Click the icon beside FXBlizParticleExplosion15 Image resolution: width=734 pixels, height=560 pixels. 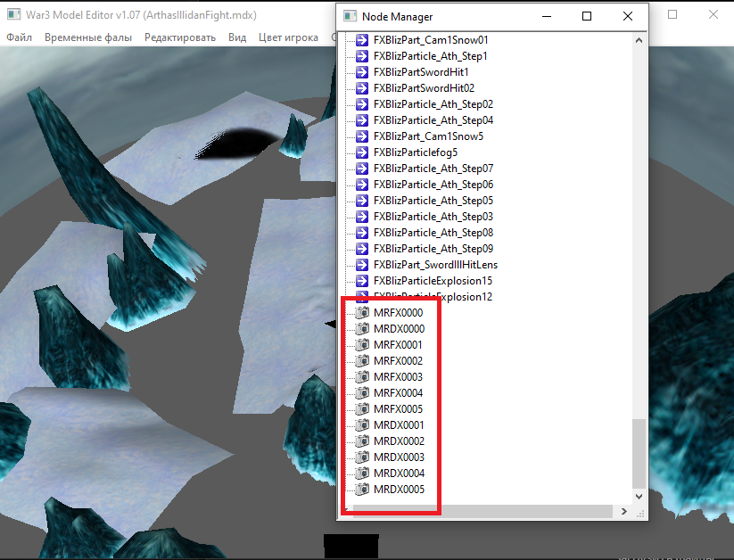[362, 281]
